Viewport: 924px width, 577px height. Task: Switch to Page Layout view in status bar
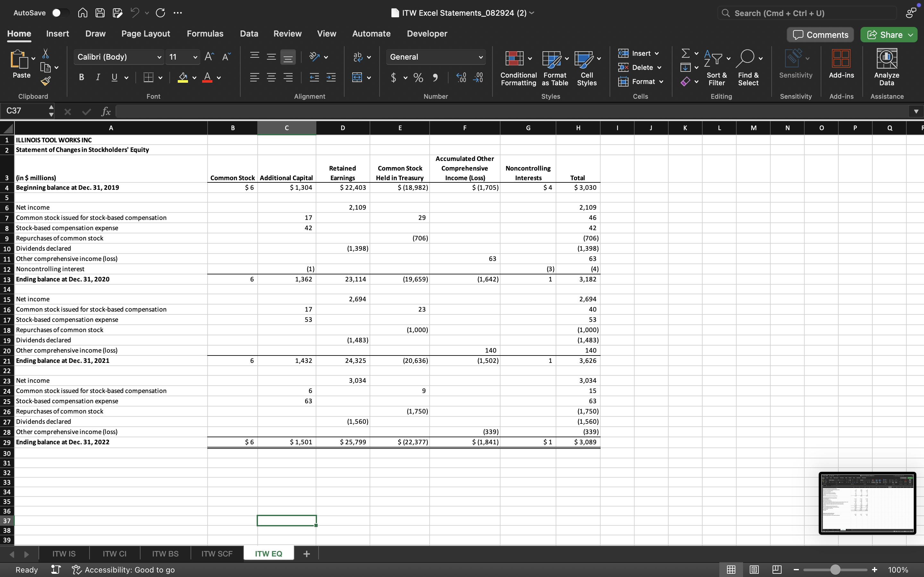(754, 569)
